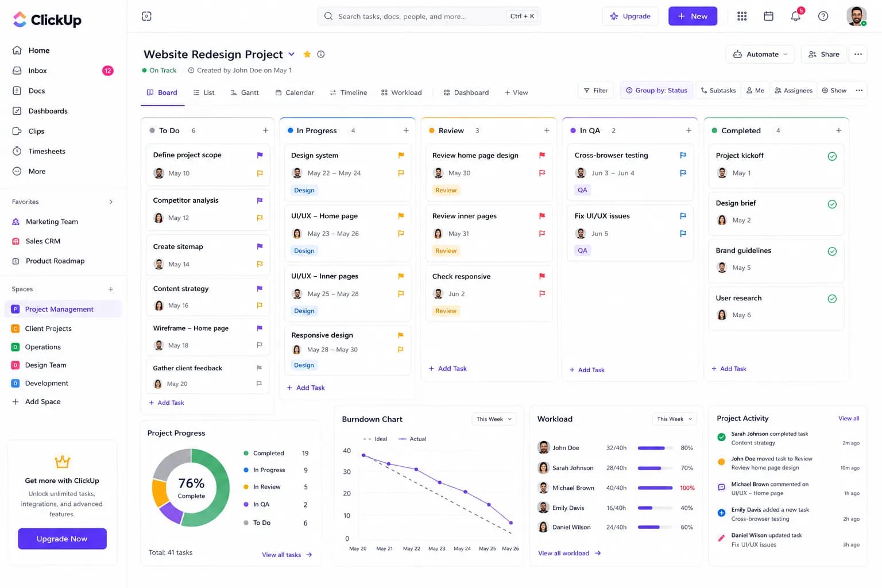Toggle completed check on Brand guidelines
Viewport: 882px width, 588px height.
(832, 251)
